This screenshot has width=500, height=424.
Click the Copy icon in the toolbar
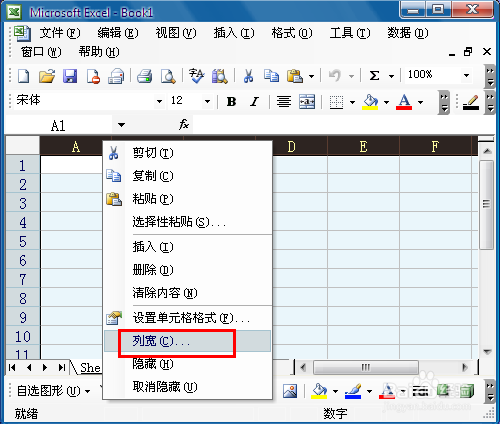coord(271,76)
